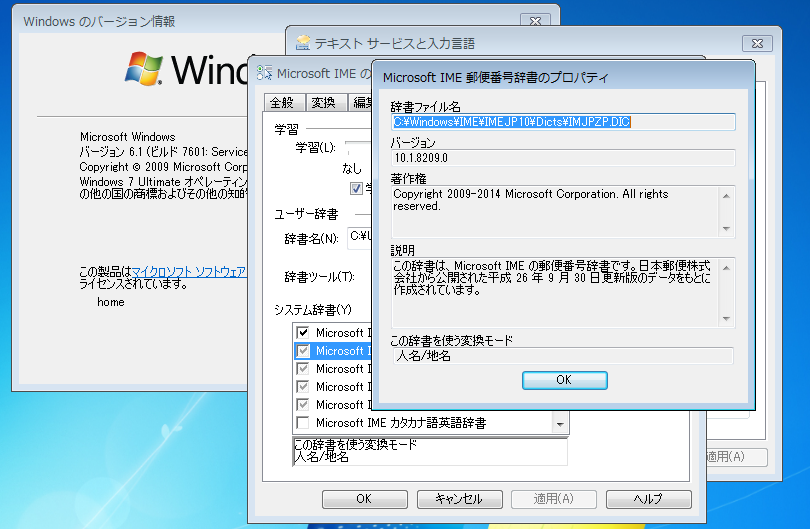This screenshot has height=529, width=810.
Task: Toggle the checkbox under 学習 なし
Action: pos(356,188)
